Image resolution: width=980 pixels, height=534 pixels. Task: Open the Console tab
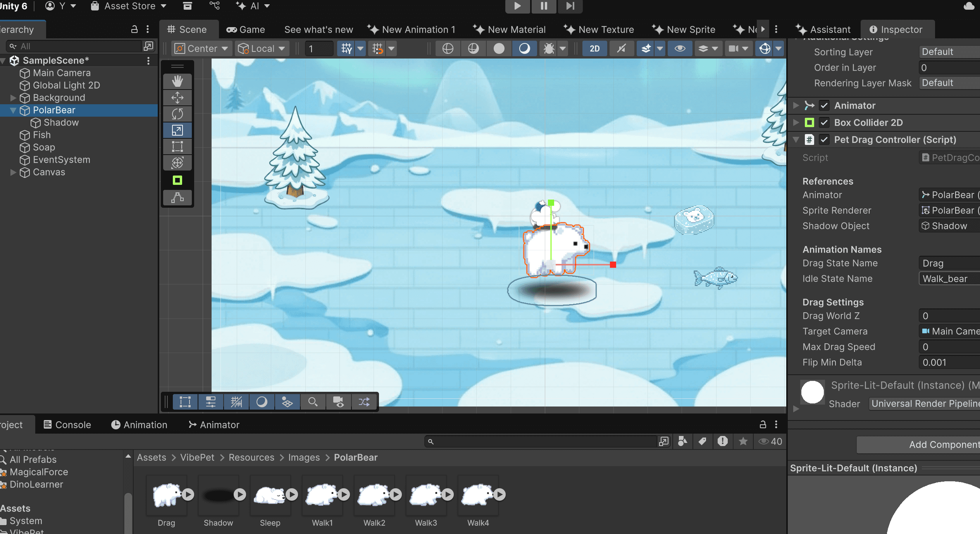point(67,425)
